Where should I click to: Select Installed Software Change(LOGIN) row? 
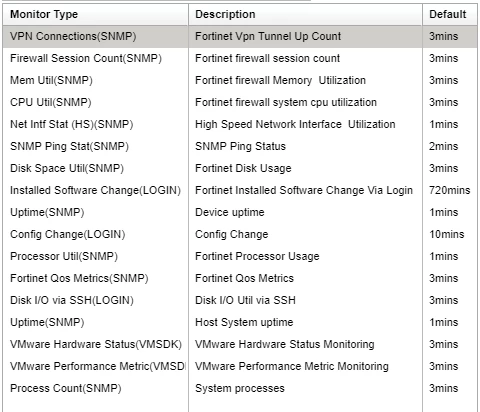(x=240, y=190)
